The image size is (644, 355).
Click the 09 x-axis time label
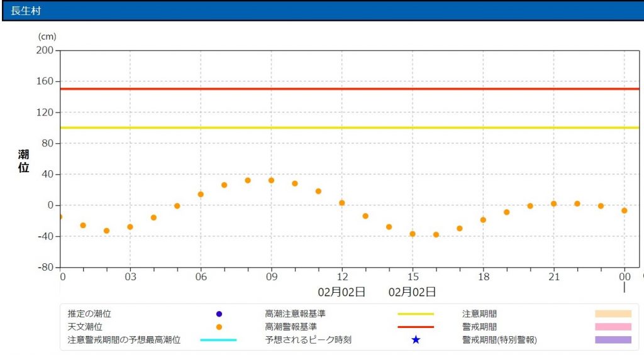(x=272, y=277)
